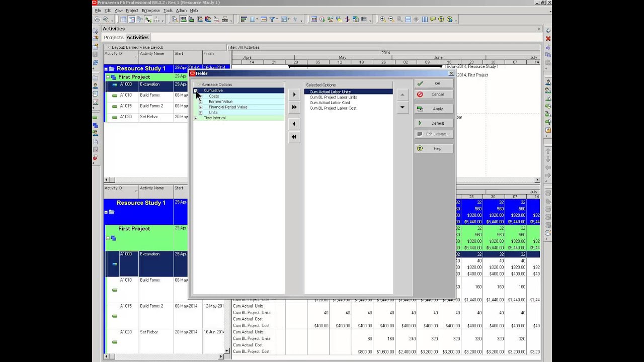Viewport: 644px width, 362px height.
Task: Click Apply in the Fields dialog
Action: click(x=434, y=109)
